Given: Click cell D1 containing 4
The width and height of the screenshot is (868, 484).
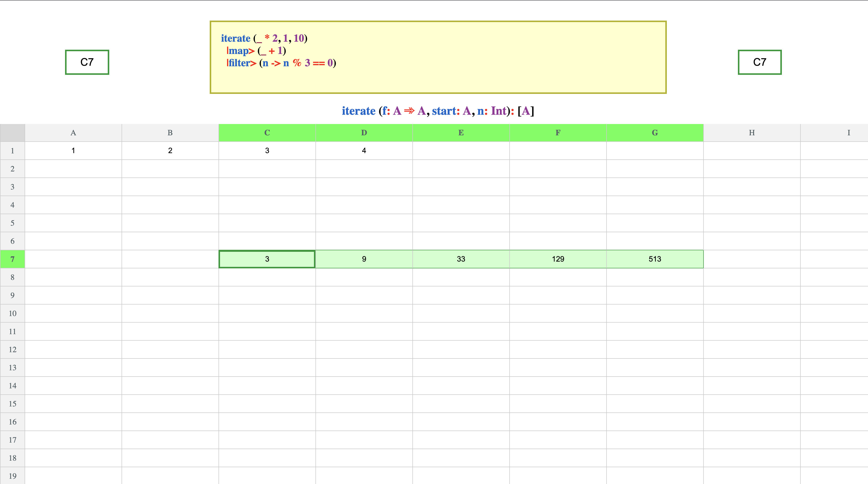Looking at the screenshot, I should (364, 151).
